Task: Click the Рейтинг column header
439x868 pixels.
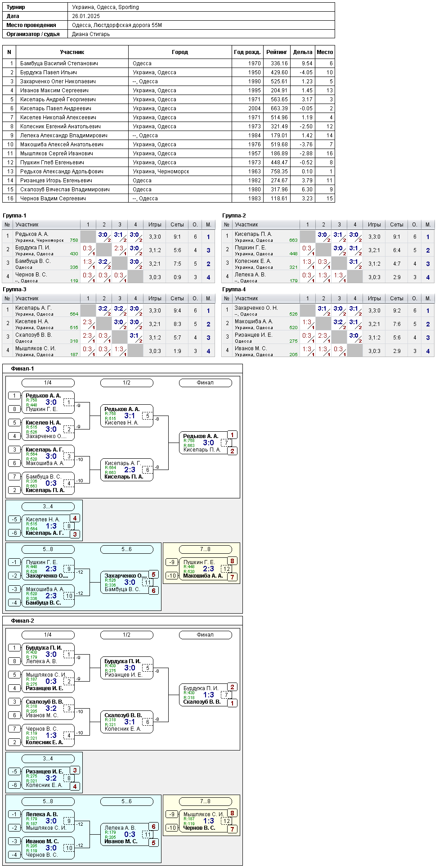Action: [277, 52]
